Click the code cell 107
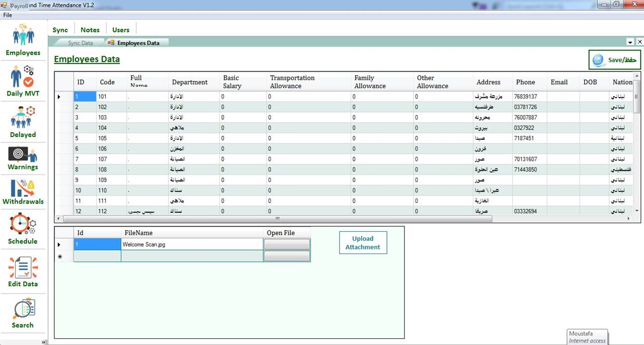 coord(112,159)
